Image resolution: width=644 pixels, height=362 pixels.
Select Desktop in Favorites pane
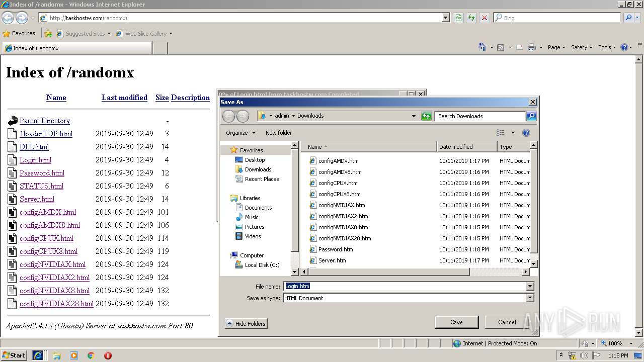point(255,160)
